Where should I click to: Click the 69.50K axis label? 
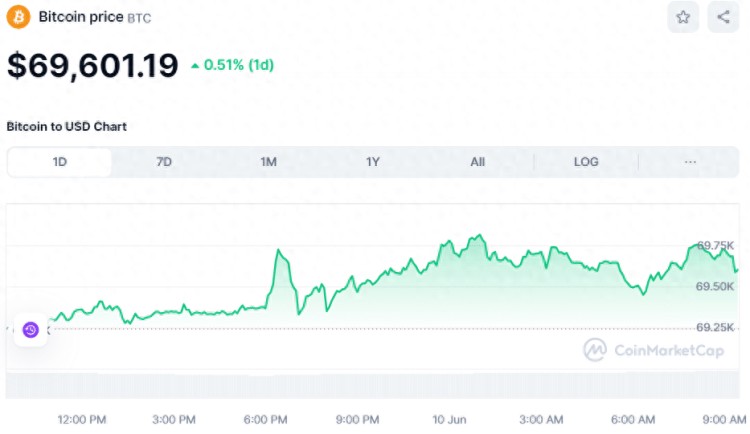(x=715, y=287)
